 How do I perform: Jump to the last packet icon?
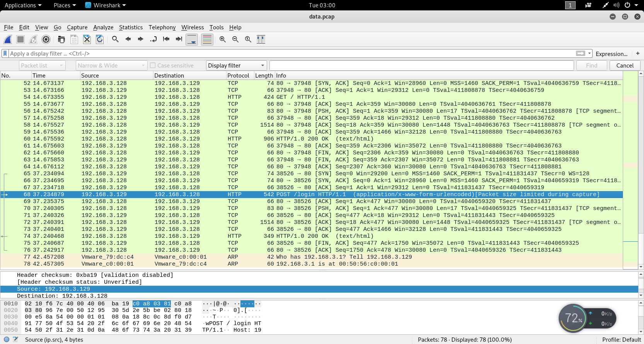(179, 39)
